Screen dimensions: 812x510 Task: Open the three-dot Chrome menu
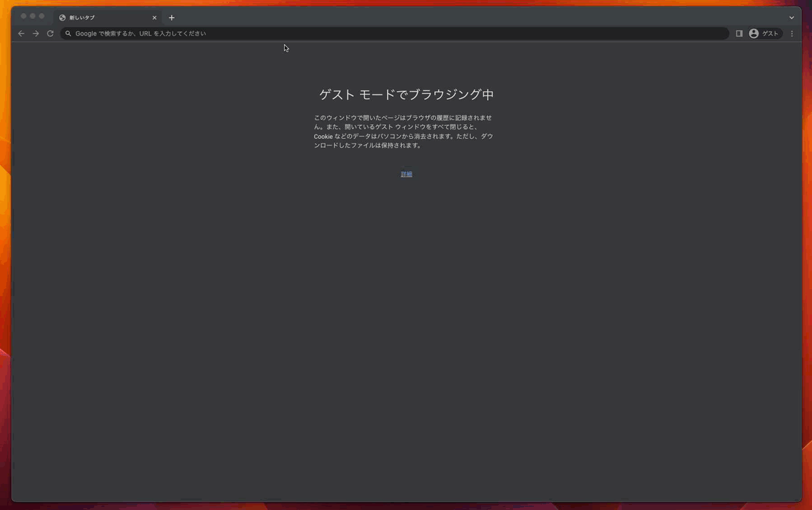point(792,34)
